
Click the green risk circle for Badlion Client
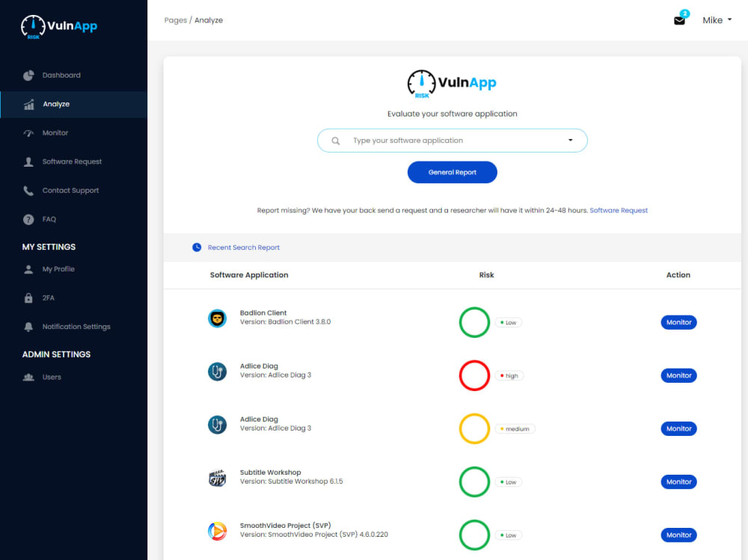pyautogui.click(x=474, y=322)
